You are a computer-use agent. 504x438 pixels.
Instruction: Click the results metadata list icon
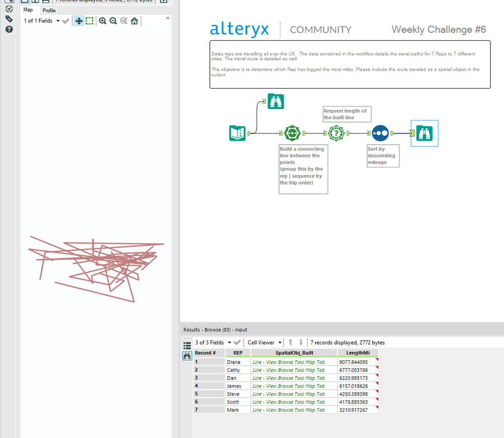pyautogui.click(x=187, y=346)
